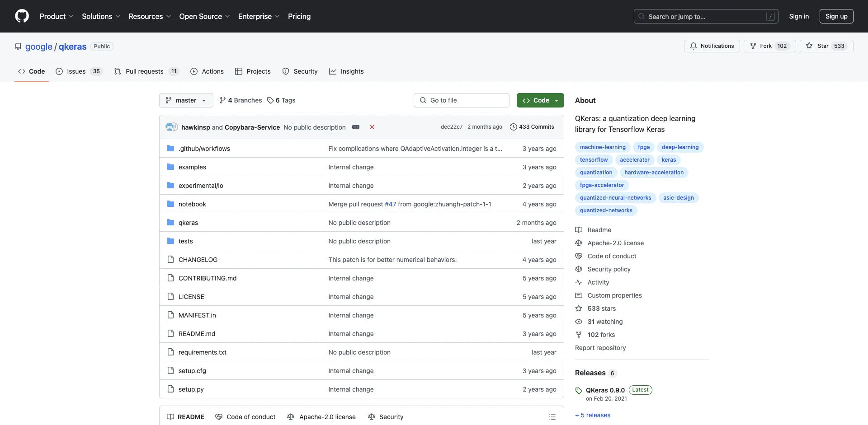
Task: View the 6 Tags link
Action: pos(281,100)
